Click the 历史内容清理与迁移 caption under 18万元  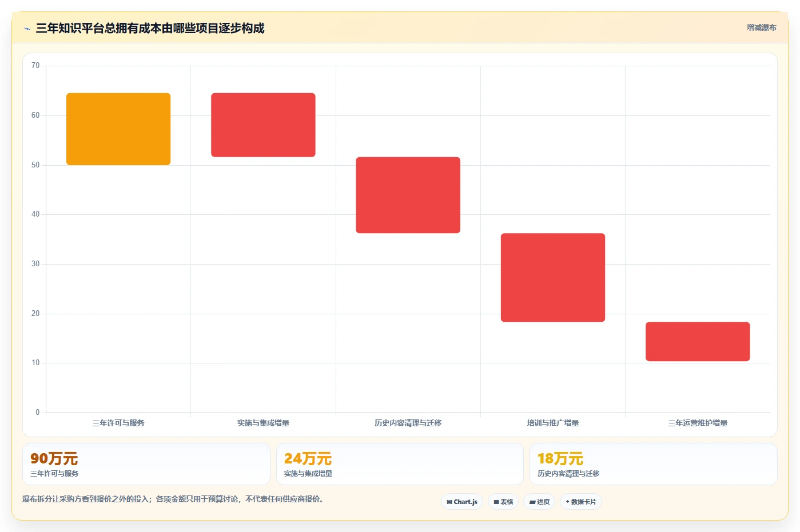(x=568, y=474)
